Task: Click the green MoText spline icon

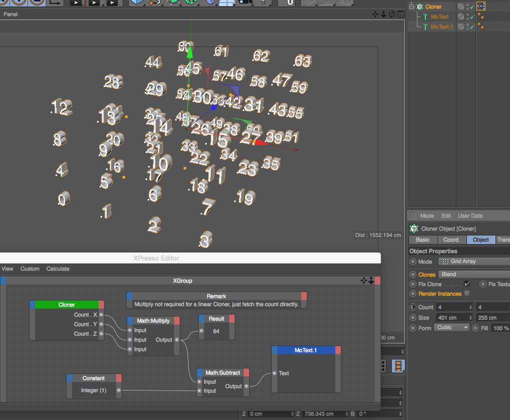Action: point(425,16)
